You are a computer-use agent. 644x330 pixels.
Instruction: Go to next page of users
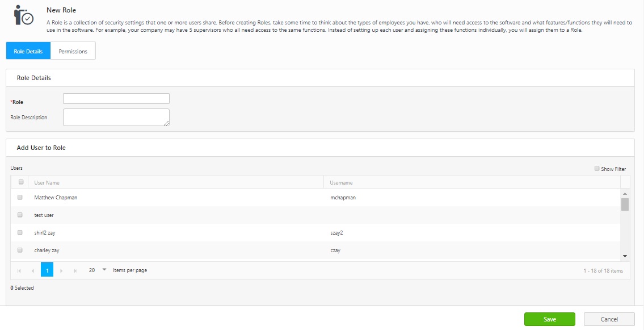click(x=61, y=270)
